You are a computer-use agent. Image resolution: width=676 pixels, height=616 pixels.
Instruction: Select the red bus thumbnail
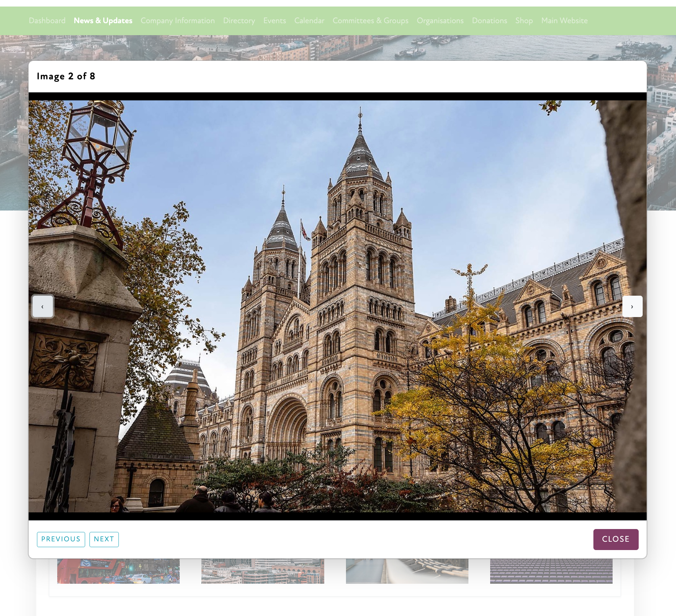(x=118, y=571)
